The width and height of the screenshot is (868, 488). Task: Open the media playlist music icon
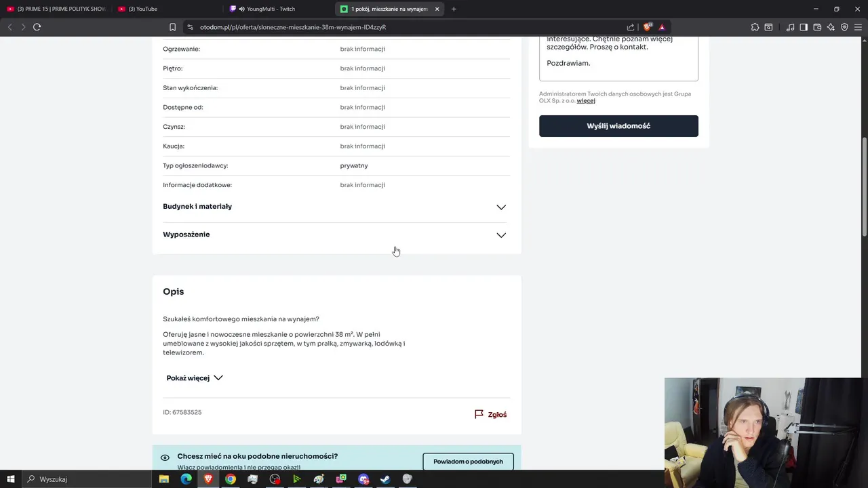[790, 27]
